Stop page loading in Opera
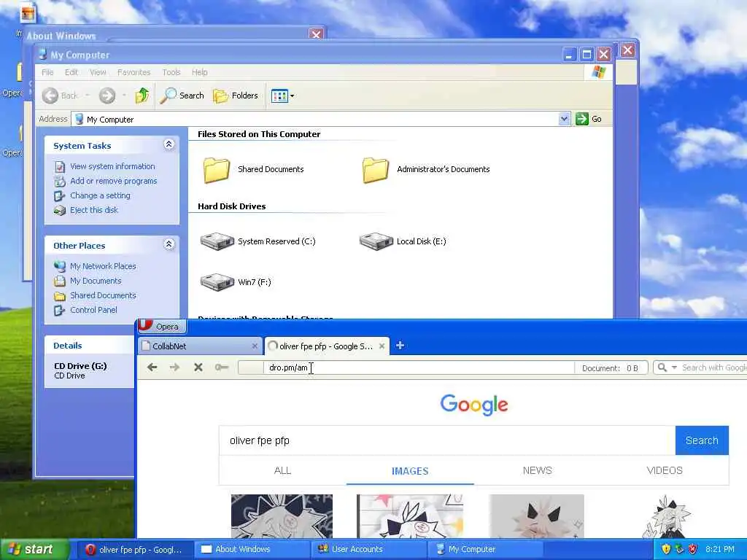Image resolution: width=747 pixels, height=560 pixels. tap(198, 367)
